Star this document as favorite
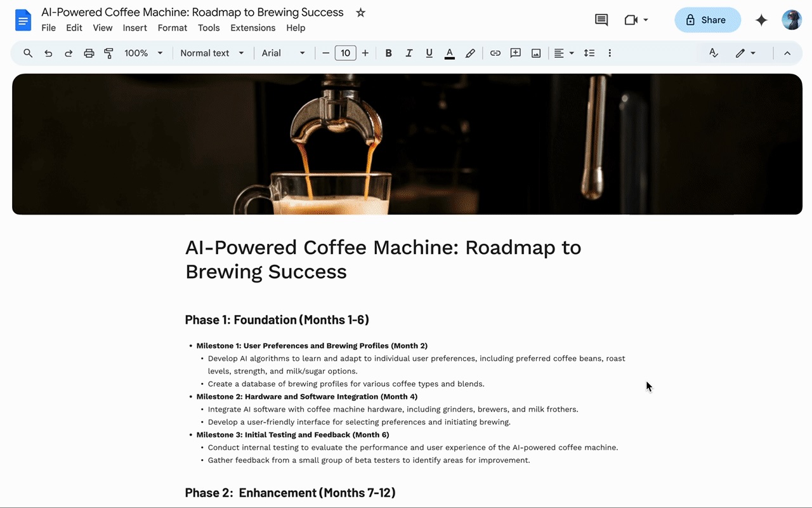Screen dimensions: 812x508 tap(360, 13)
